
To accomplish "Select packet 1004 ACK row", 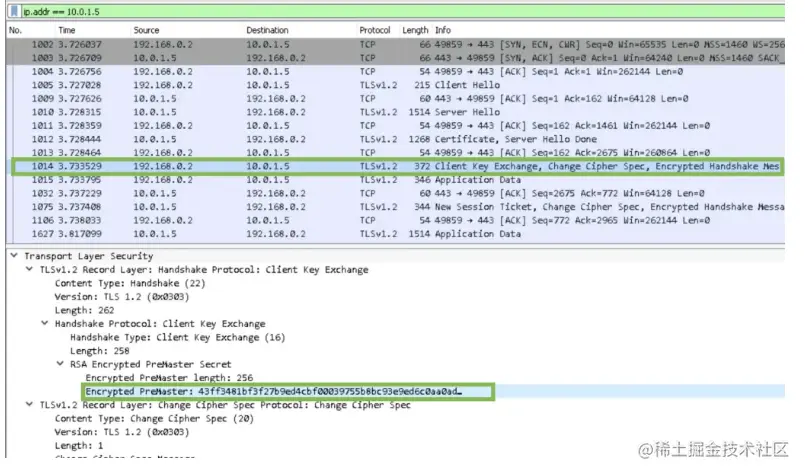I will pos(395,72).
